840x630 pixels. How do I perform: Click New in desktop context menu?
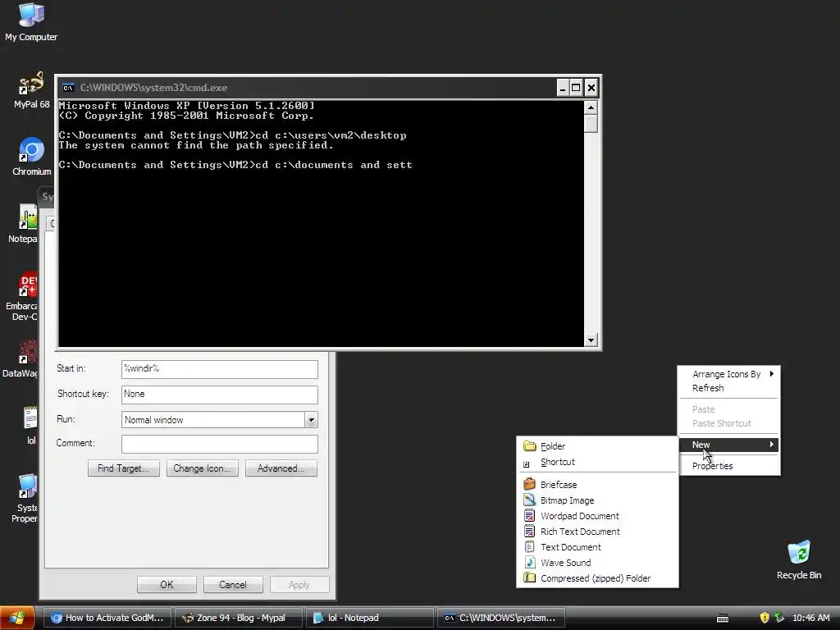pyautogui.click(x=729, y=445)
